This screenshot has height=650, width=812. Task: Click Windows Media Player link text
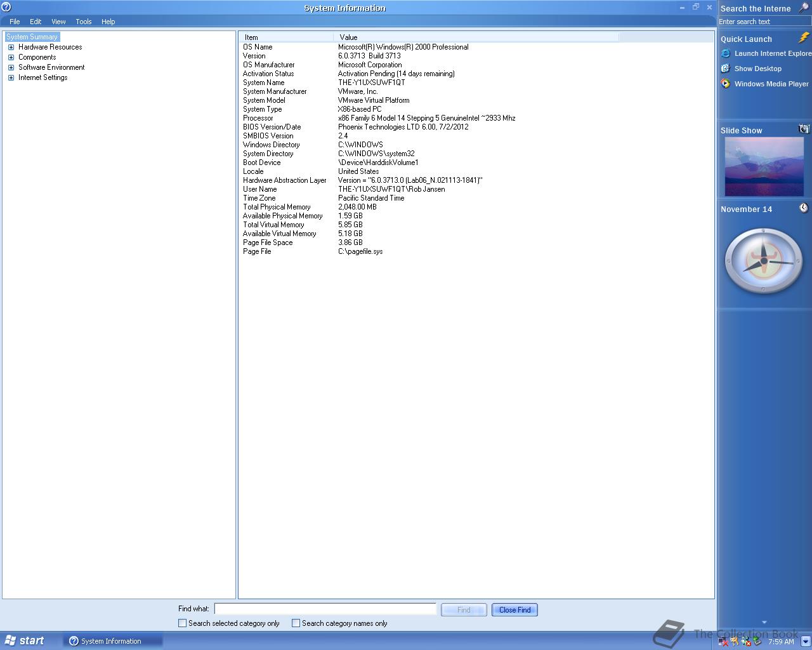coord(771,84)
